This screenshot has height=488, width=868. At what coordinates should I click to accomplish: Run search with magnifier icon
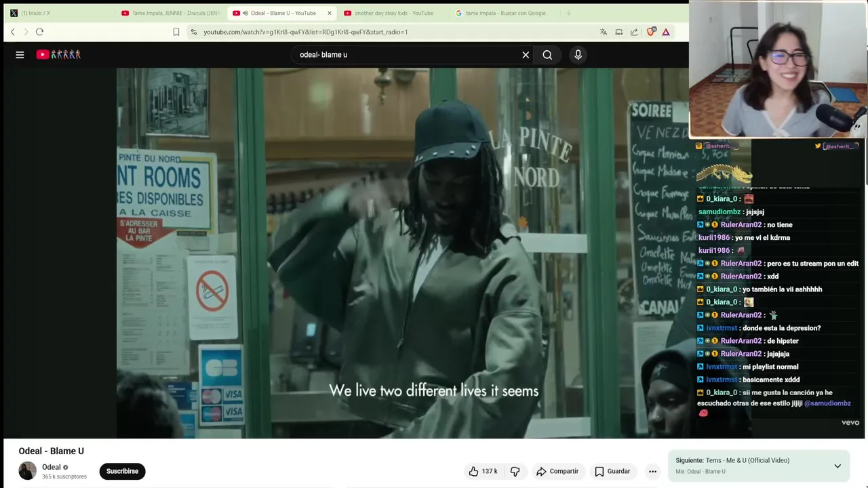click(547, 55)
